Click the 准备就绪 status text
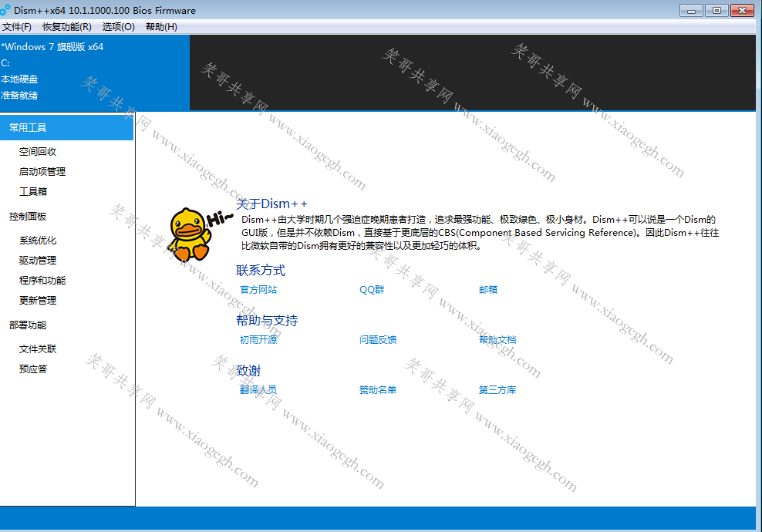The width and height of the screenshot is (762, 532). click(x=19, y=96)
